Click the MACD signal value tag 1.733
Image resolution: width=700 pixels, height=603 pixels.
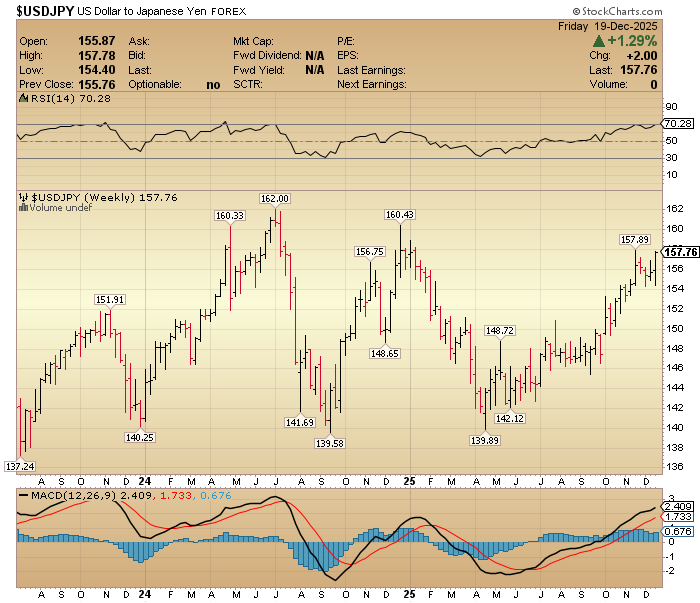coord(678,517)
